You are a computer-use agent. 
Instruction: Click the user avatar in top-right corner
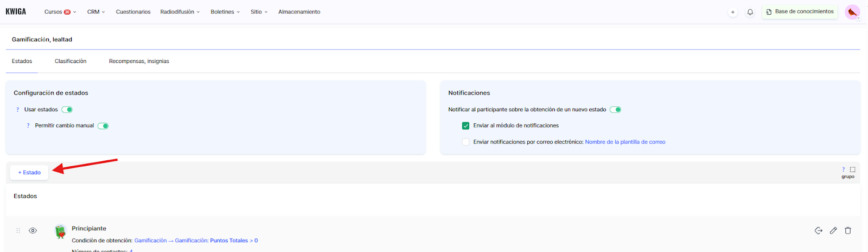click(852, 12)
